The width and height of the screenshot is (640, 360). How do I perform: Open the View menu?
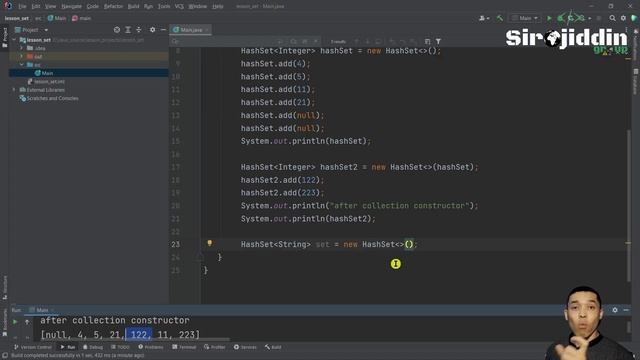coord(50,7)
